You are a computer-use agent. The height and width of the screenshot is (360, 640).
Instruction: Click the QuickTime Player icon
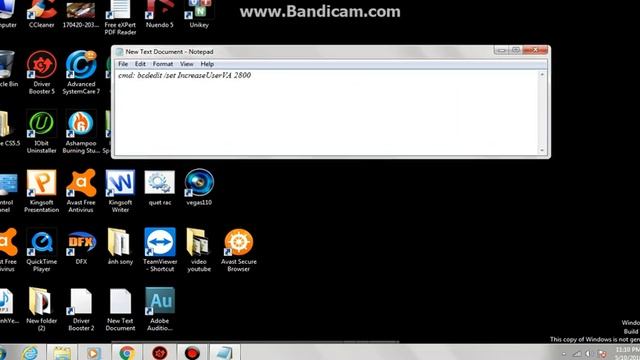pyautogui.click(x=42, y=250)
